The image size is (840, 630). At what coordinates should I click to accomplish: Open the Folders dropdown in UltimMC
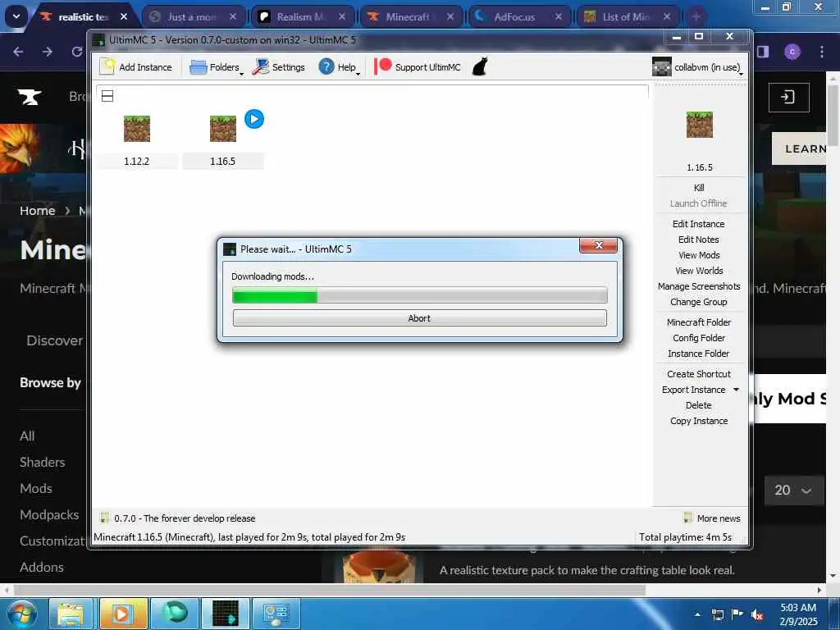pos(217,67)
